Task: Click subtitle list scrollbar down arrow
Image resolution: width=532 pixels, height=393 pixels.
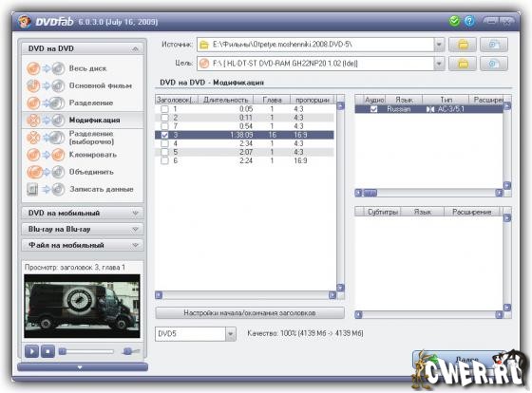Action: [x=507, y=308]
